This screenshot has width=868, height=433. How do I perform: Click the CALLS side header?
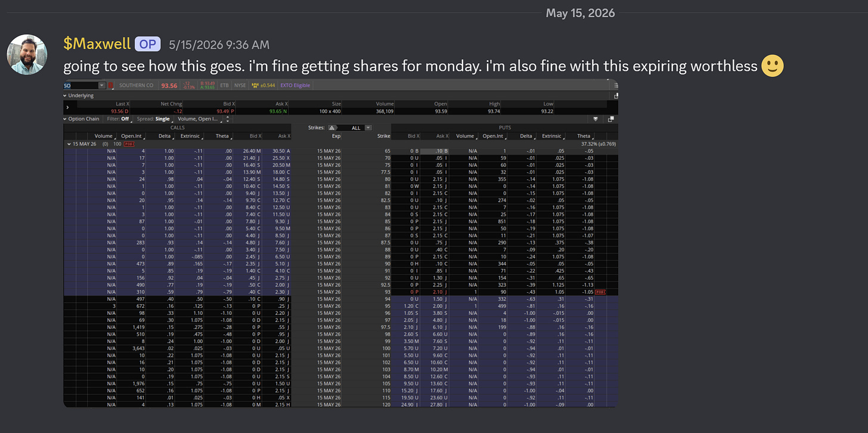[178, 128]
